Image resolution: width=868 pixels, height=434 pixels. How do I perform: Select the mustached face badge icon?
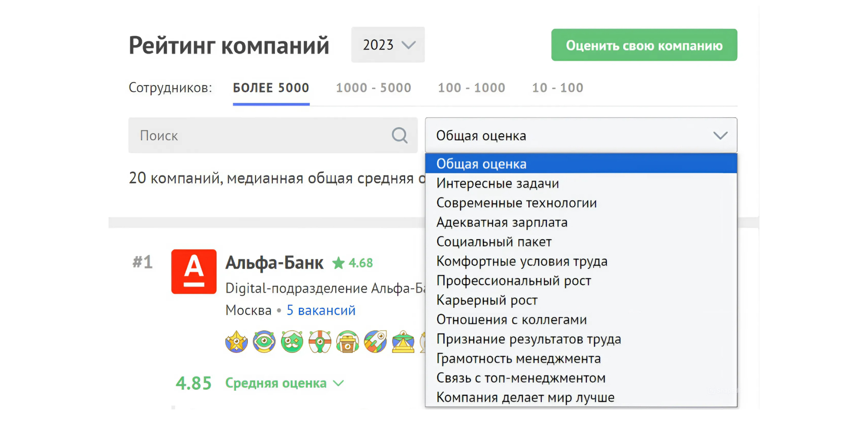pos(292,342)
